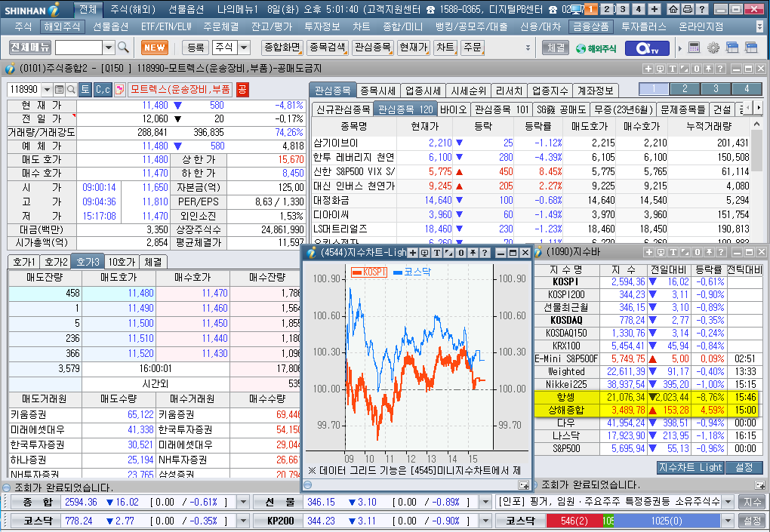Viewport: 770px width, 532px height.
Task: Open stock list icon next to code 118990
Action: (60, 89)
